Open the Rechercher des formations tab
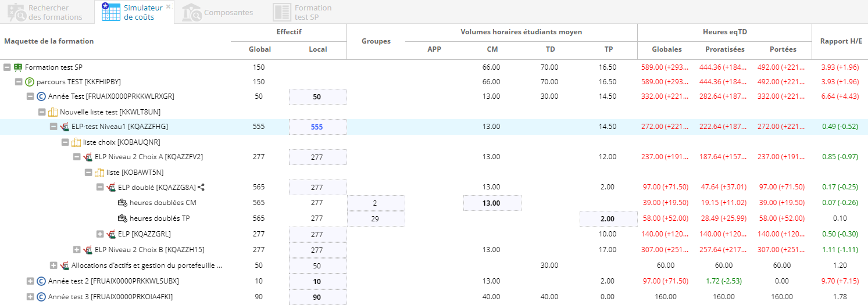Viewport: 868px width, 305px height. (x=45, y=12)
